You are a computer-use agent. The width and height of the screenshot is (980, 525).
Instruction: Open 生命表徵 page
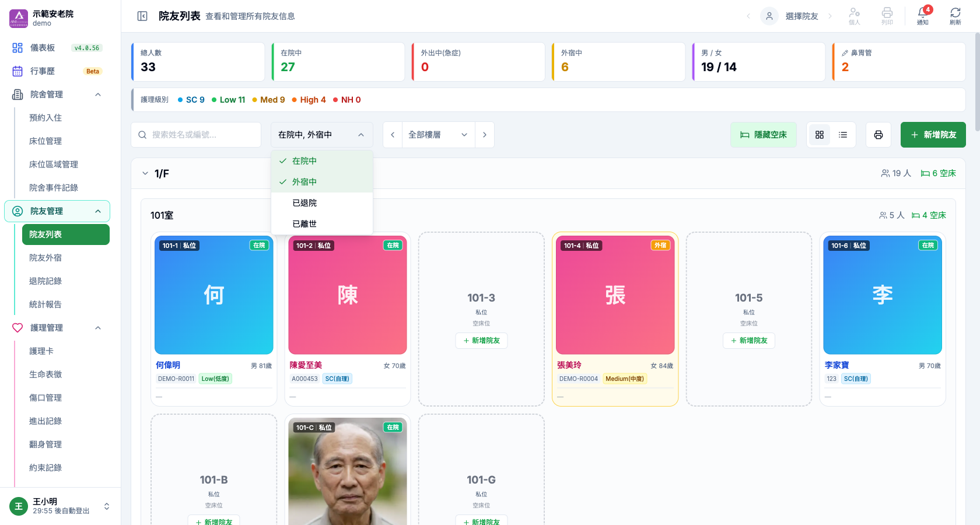coord(45,374)
